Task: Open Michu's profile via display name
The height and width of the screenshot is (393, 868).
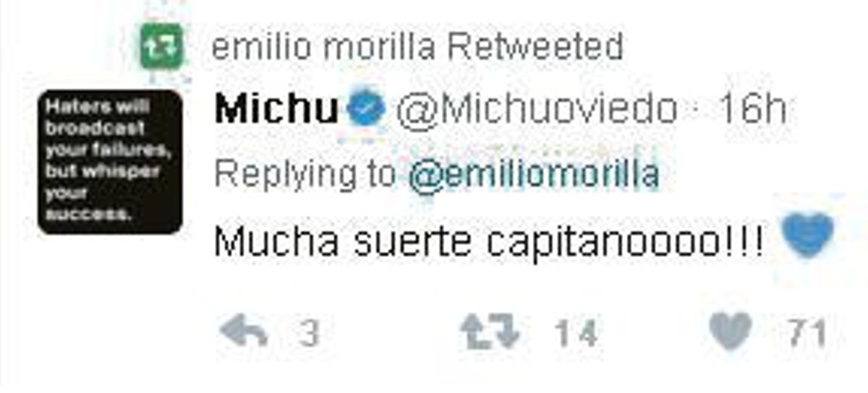Action: click(x=277, y=111)
